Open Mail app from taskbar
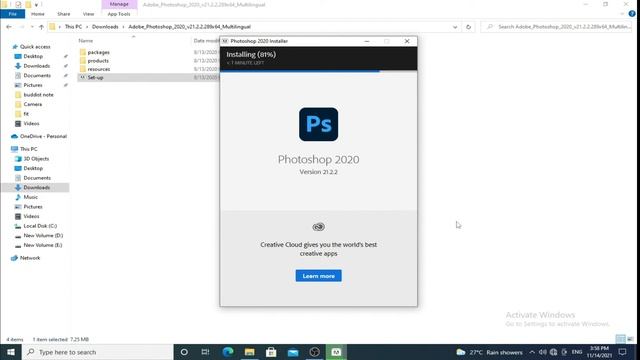Image resolution: width=640 pixels, height=360 pixels. [x=293, y=352]
